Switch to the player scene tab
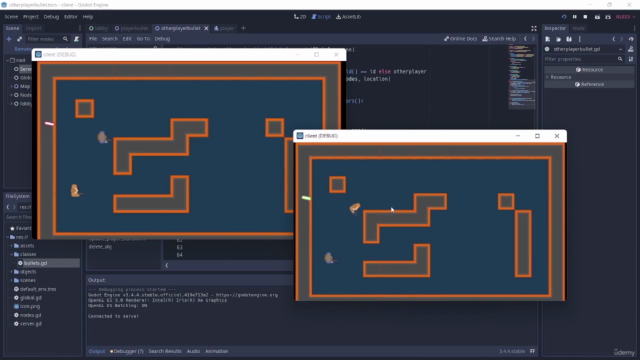 [224, 28]
